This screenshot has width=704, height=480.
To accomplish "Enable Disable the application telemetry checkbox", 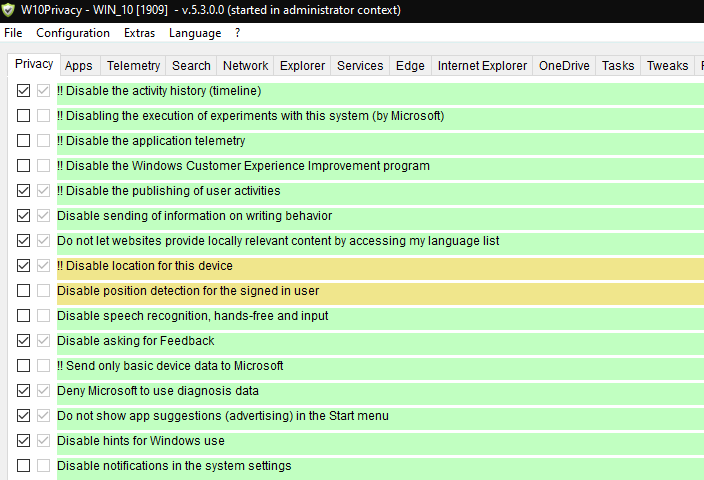I will tap(23, 141).
